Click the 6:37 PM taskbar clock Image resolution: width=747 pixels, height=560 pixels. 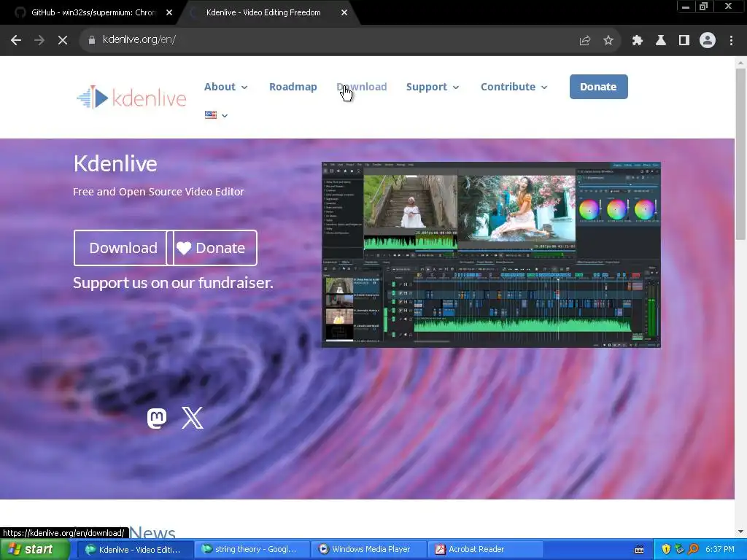point(719,549)
